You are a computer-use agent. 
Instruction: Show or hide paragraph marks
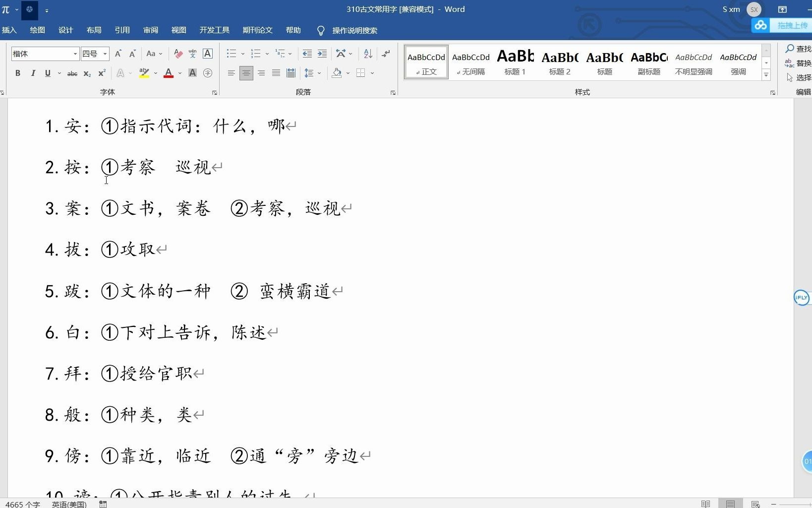[386, 54]
